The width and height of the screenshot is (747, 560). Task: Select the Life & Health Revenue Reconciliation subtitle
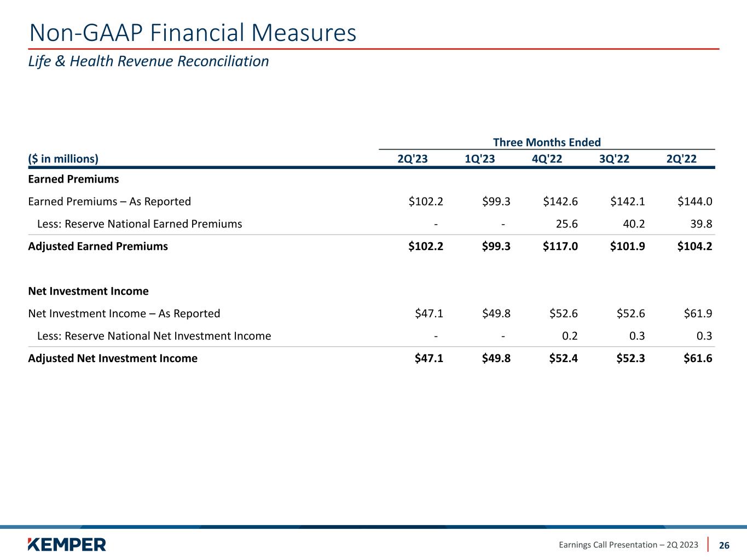pyautogui.click(x=148, y=61)
